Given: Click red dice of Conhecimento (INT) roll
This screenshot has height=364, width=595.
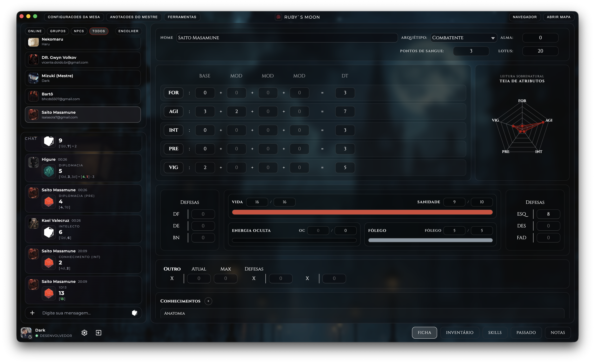Looking at the screenshot, I should tap(49, 263).
